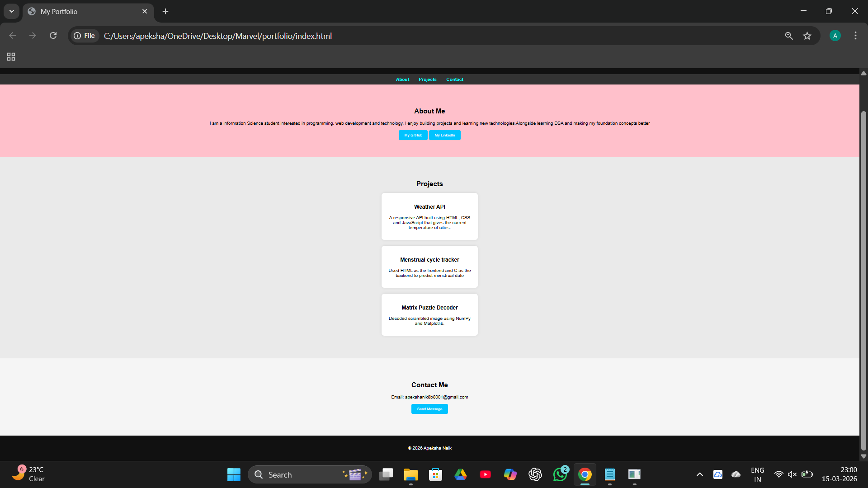Click the browser reload icon
This screenshot has width=868, height=488.
pos(53,36)
